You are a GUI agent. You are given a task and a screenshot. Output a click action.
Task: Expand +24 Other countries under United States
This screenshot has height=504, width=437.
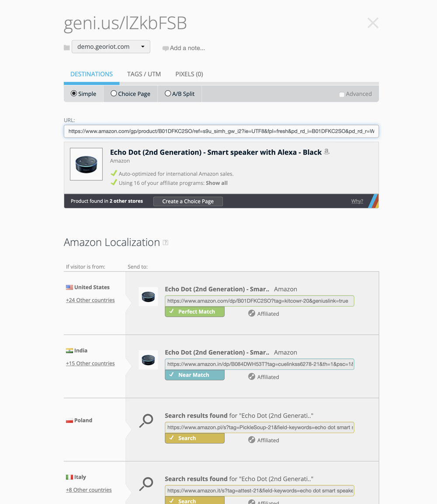90,300
